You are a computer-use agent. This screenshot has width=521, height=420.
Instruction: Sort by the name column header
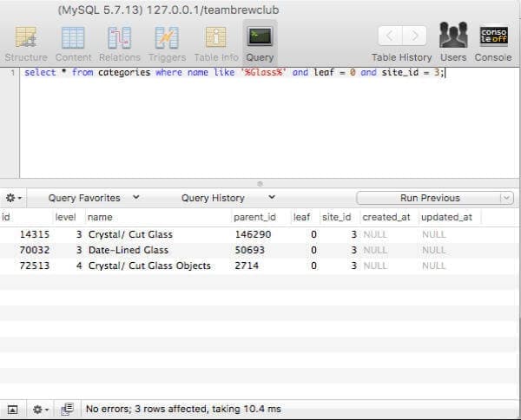coord(158,217)
